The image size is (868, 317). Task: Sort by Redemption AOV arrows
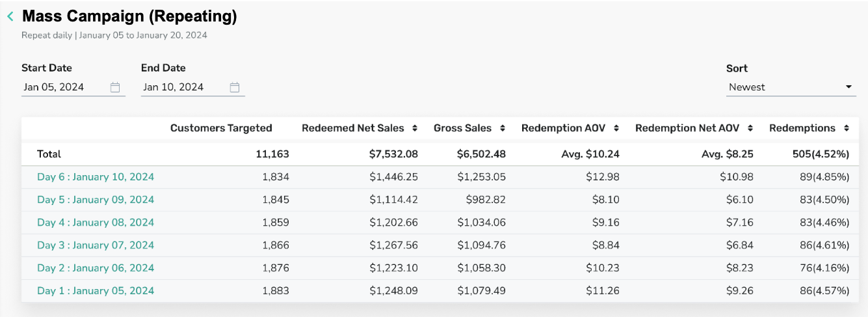tap(616, 128)
